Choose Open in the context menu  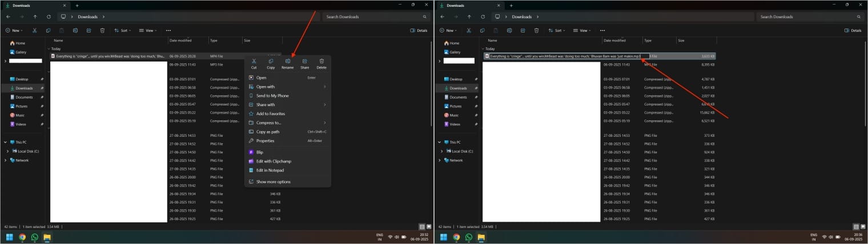point(287,78)
